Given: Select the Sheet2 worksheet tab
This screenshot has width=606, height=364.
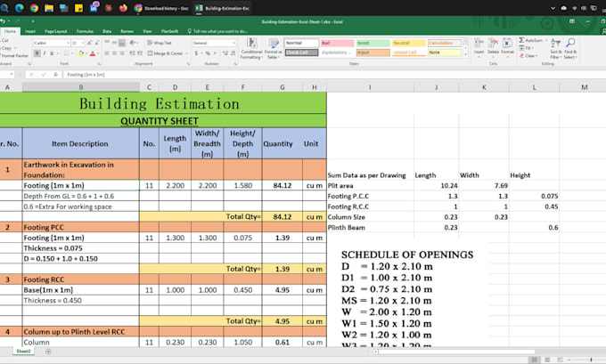Looking at the screenshot, I should coord(23,352).
